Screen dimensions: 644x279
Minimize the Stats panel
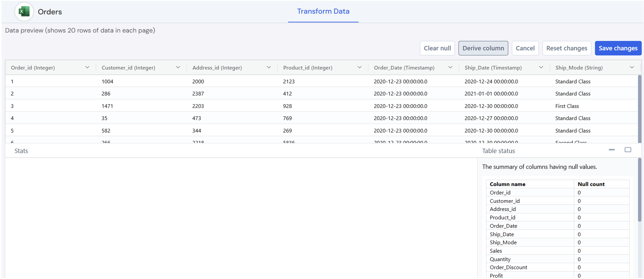(611, 150)
